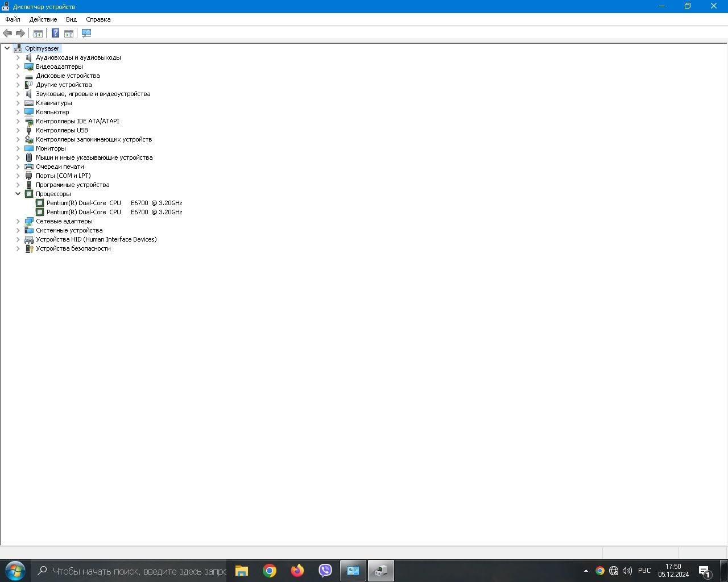728x582 pixels.
Task: Select the second Pentium(R) Dual-Core E6700 entry
Action: [114, 212]
